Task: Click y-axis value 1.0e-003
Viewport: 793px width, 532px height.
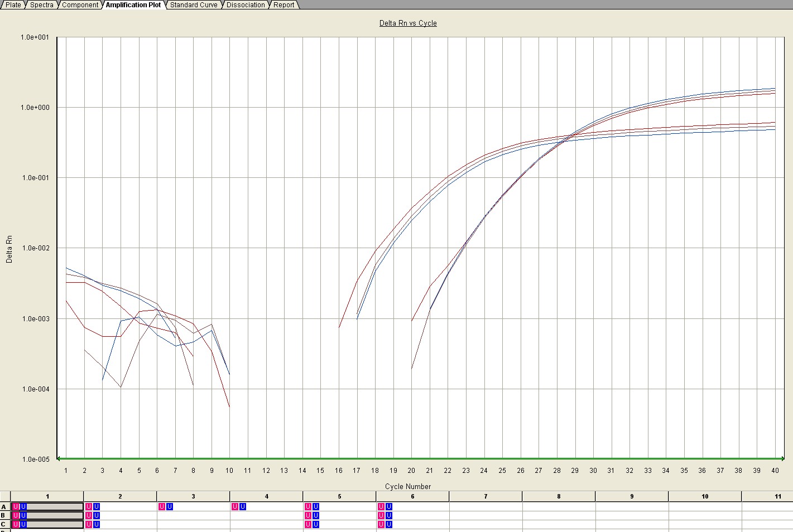Action: tap(35, 319)
